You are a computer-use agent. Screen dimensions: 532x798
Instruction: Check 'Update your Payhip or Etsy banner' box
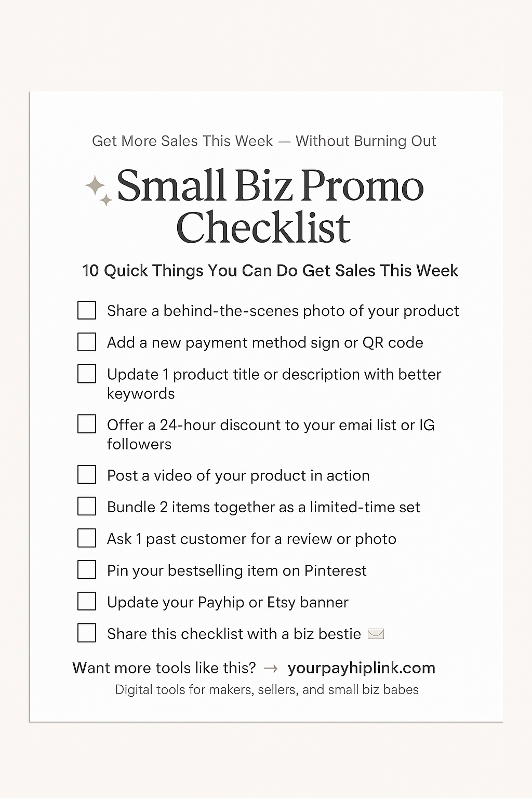[87, 601]
